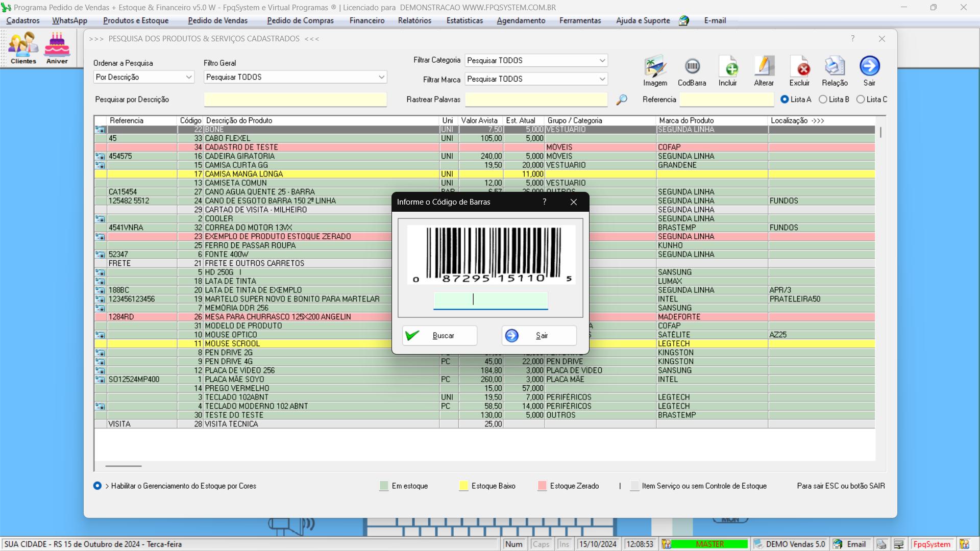980x551 pixels.
Task: Click the Email icon in status bar
Action: [838, 544]
